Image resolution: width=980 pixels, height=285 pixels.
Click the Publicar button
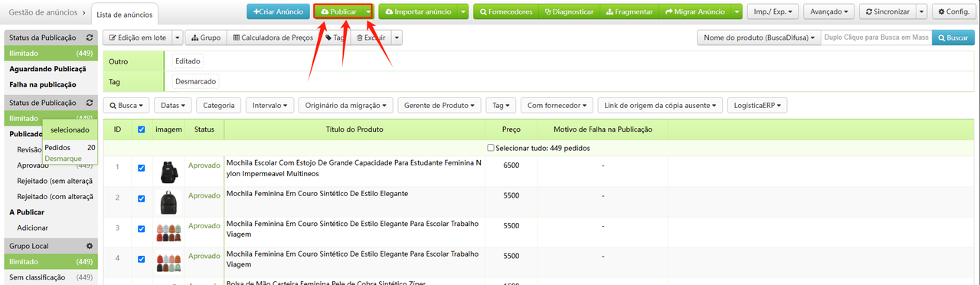(x=338, y=12)
